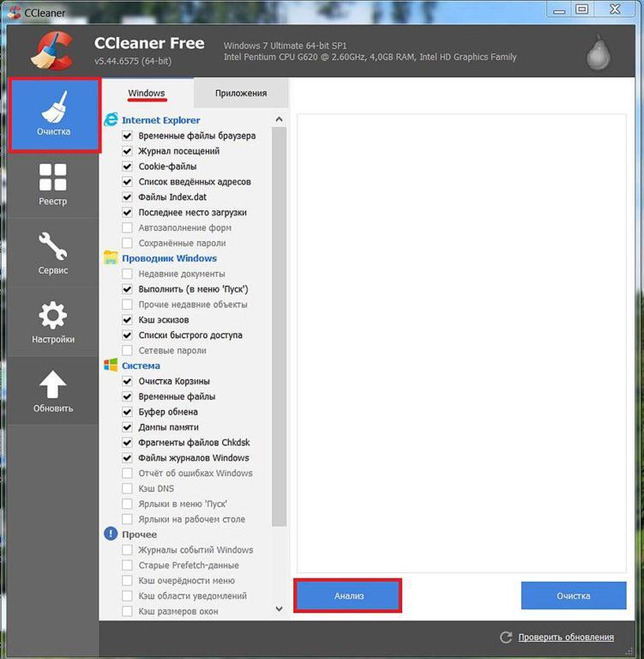The width and height of the screenshot is (644, 659).
Task: Uncheck Временные файлы браузера
Action: [x=127, y=136]
